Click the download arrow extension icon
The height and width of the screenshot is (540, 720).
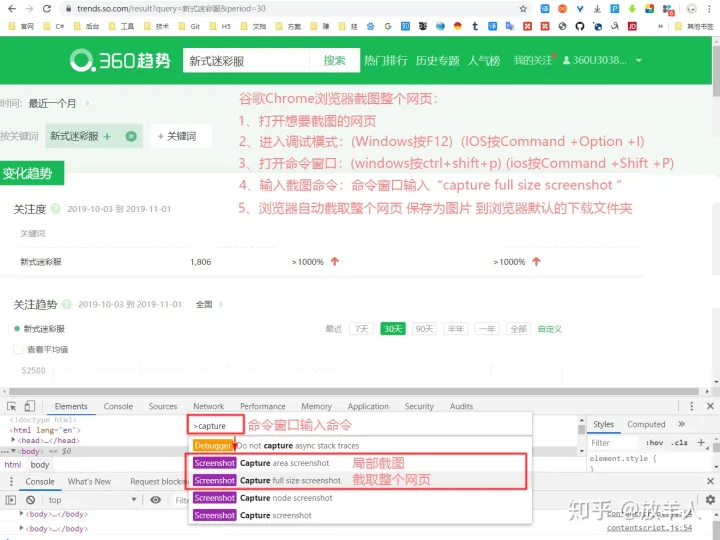click(x=597, y=9)
